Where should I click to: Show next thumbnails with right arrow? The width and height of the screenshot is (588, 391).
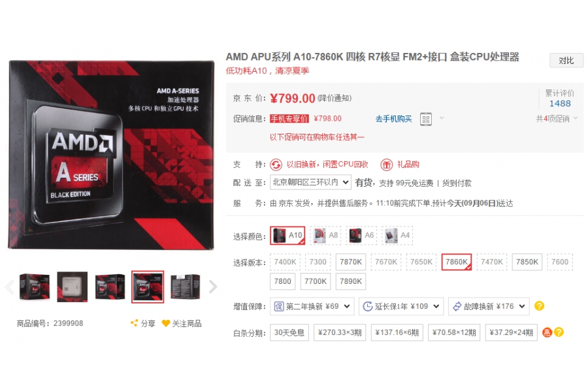pos(212,287)
